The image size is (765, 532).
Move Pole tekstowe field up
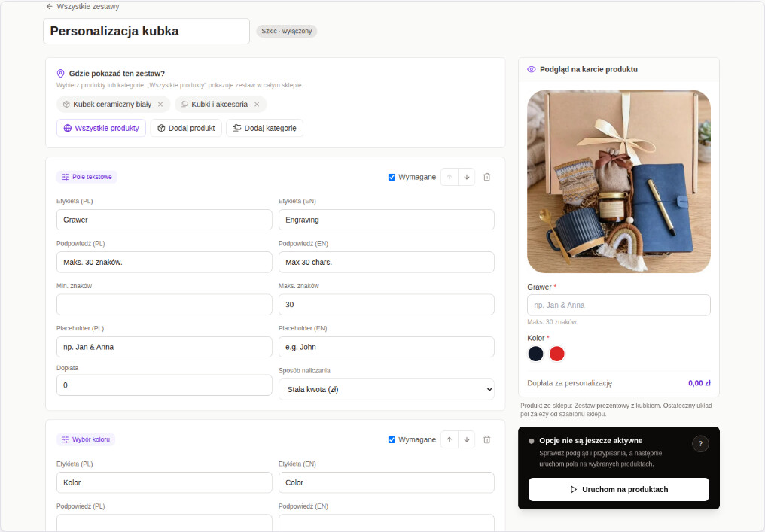pos(450,177)
